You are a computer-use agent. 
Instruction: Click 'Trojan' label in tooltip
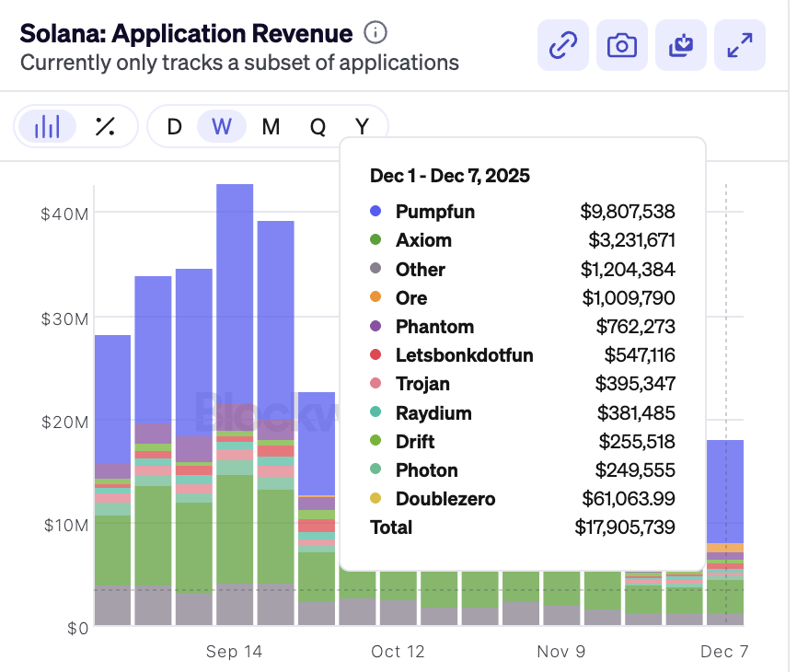pyautogui.click(x=423, y=384)
